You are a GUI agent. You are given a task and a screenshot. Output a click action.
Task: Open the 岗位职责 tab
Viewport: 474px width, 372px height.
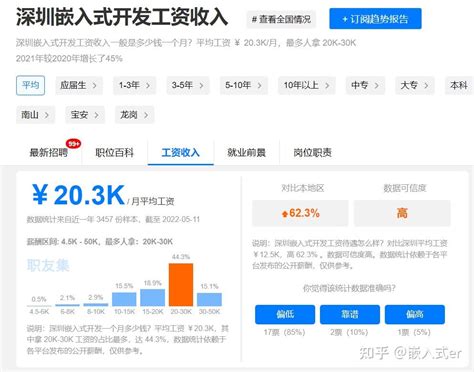pos(312,153)
